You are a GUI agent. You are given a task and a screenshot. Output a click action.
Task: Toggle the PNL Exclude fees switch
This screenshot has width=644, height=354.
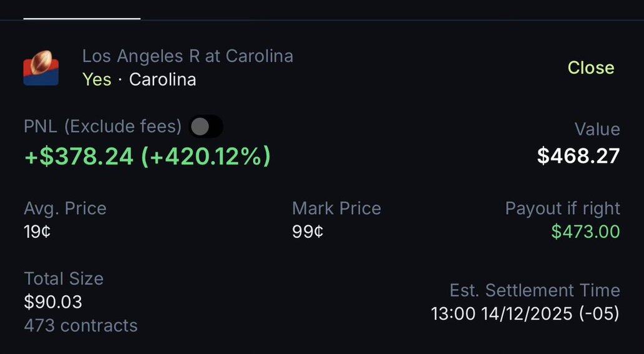click(205, 127)
